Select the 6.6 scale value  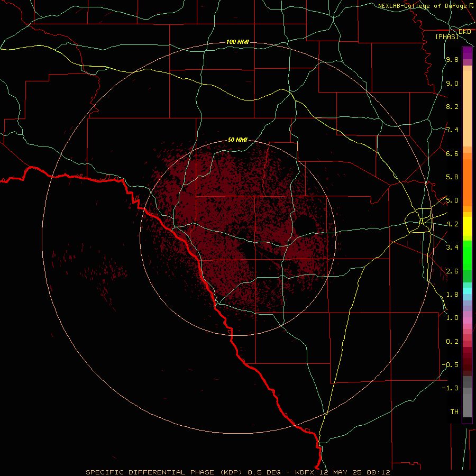(x=452, y=153)
